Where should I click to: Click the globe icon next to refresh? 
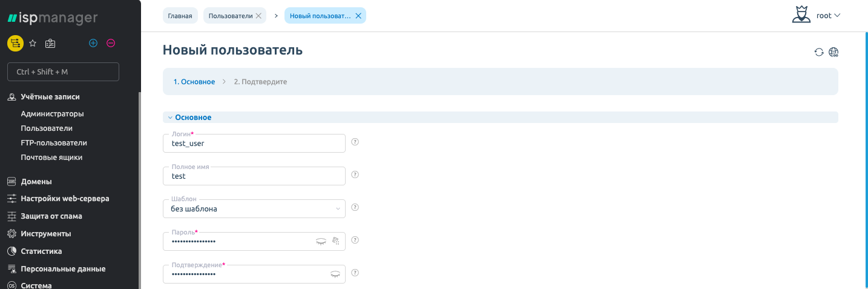833,52
